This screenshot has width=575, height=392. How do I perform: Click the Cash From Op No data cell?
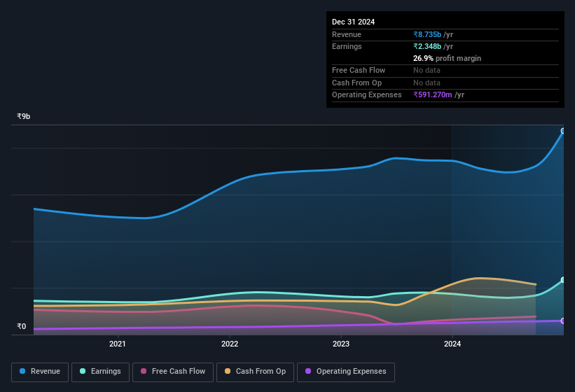427,83
